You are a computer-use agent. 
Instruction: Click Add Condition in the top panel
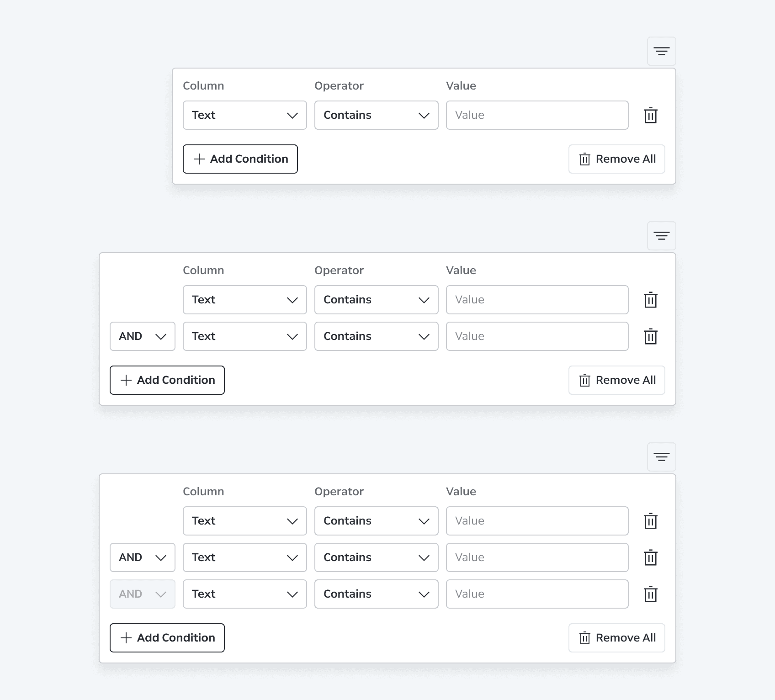point(240,159)
